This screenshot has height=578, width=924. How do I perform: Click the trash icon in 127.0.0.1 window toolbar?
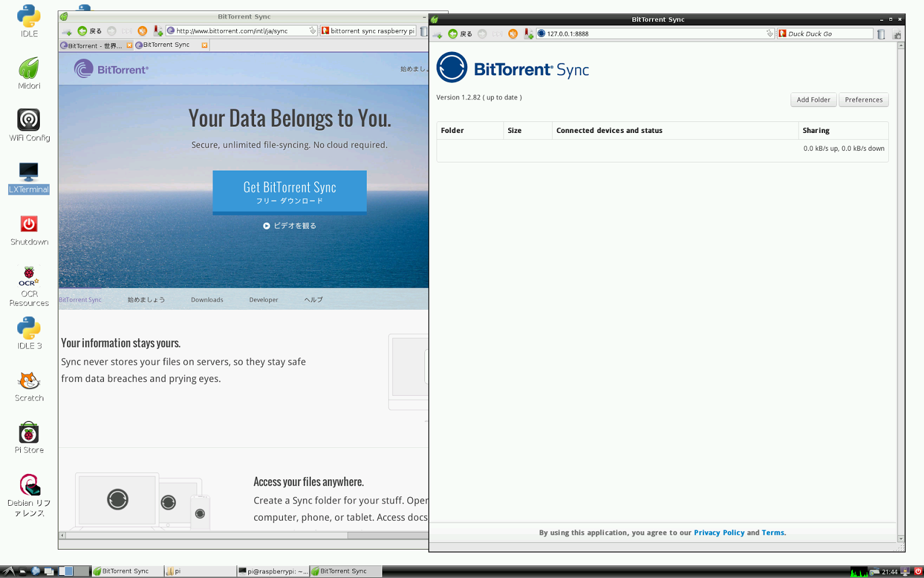coord(881,34)
